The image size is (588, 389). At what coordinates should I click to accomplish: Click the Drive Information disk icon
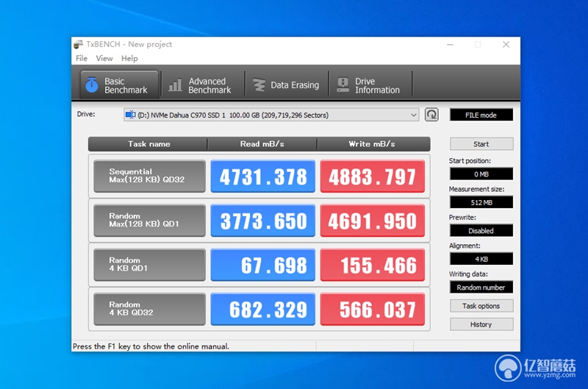point(343,85)
